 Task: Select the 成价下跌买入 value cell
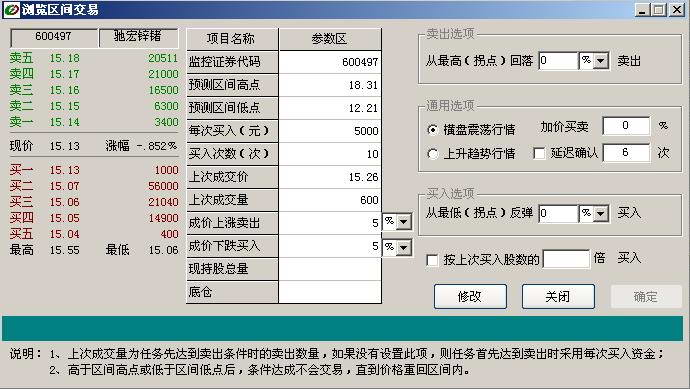330,246
